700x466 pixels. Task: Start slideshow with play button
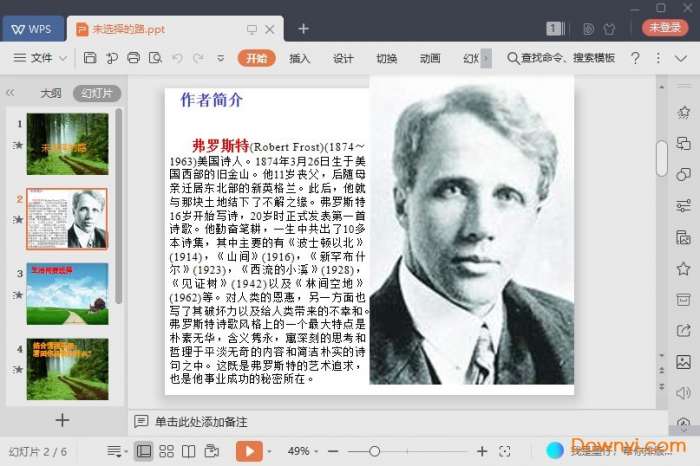pos(249,451)
